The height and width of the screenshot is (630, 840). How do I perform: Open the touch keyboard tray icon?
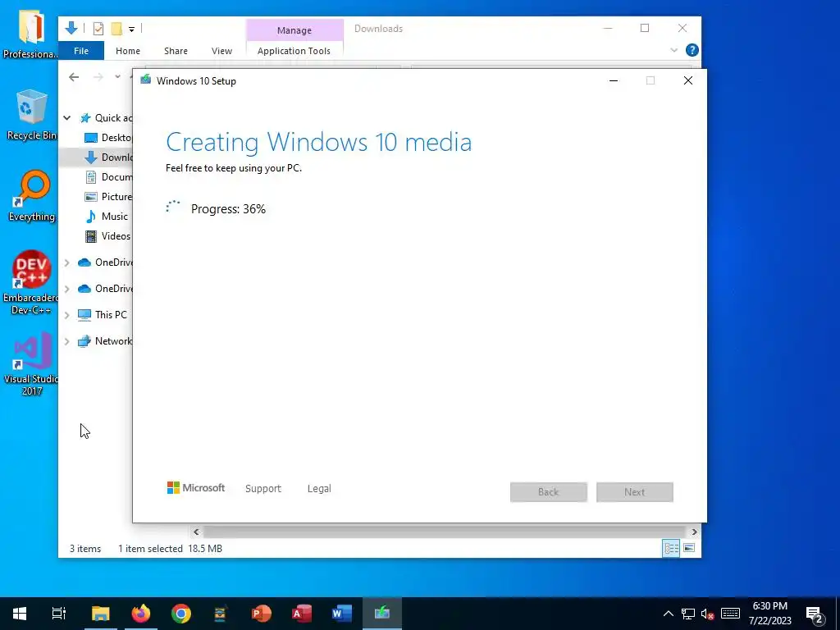pyautogui.click(x=730, y=614)
